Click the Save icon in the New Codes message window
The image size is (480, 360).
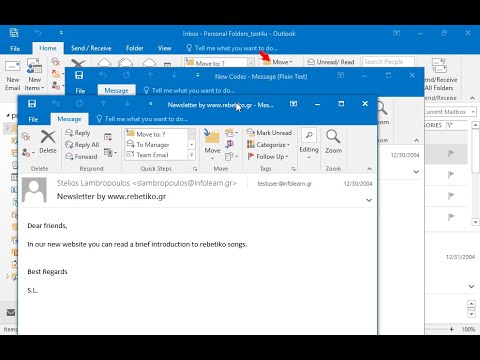[x=79, y=75]
